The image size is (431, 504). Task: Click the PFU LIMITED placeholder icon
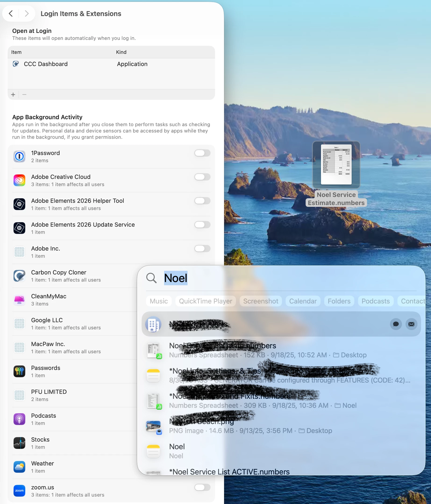point(19,395)
